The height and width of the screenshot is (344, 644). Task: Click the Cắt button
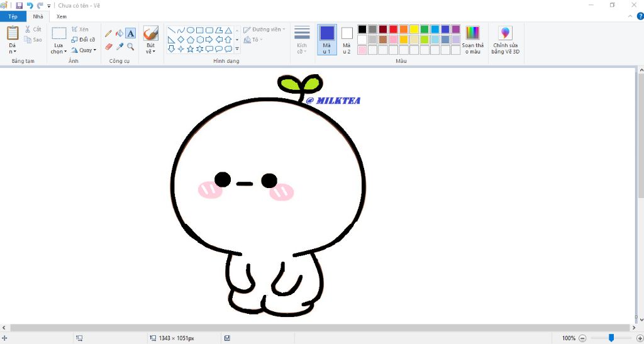pyautogui.click(x=33, y=30)
